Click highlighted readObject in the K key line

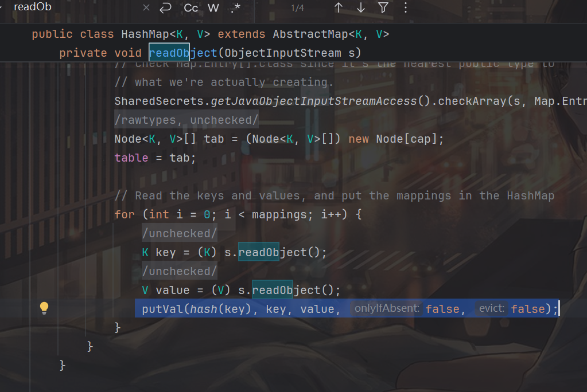tap(258, 253)
